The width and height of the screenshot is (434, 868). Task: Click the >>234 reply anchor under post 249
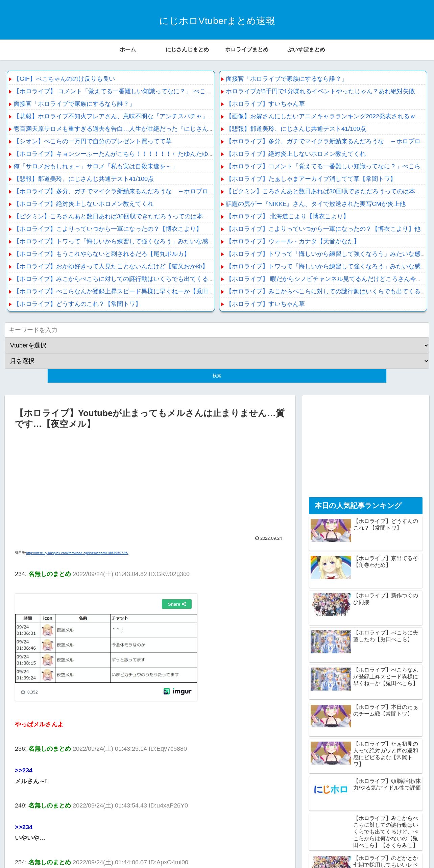24,827
